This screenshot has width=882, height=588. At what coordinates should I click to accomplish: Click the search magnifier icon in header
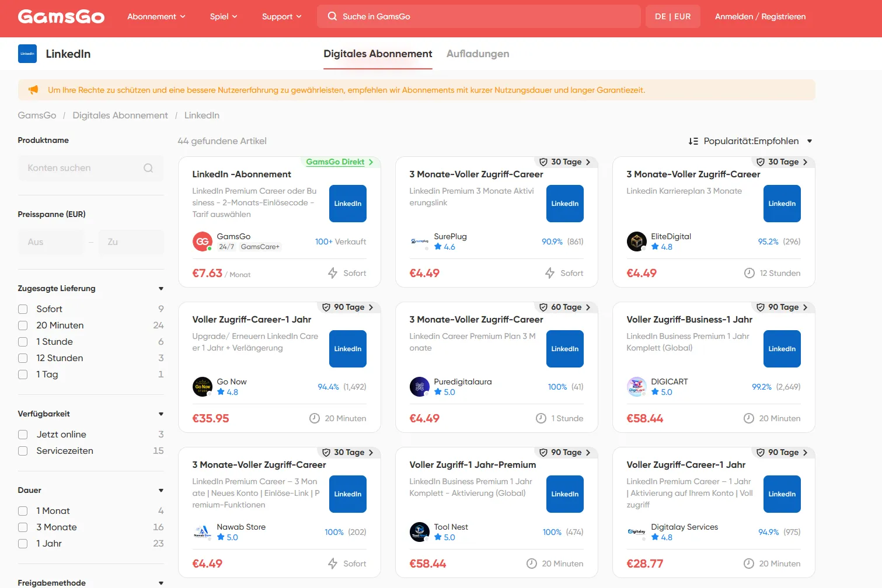click(332, 16)
